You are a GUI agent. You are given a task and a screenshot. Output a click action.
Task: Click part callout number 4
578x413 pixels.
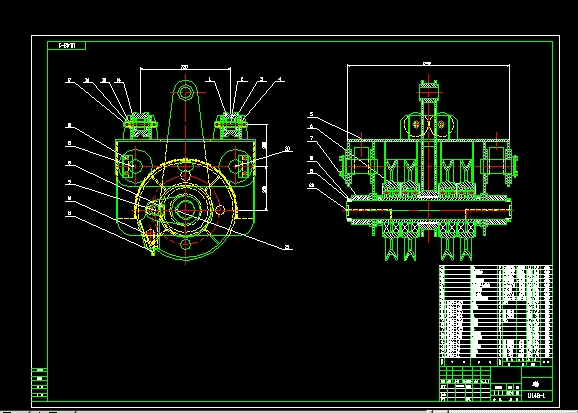(x=280, y=79)
